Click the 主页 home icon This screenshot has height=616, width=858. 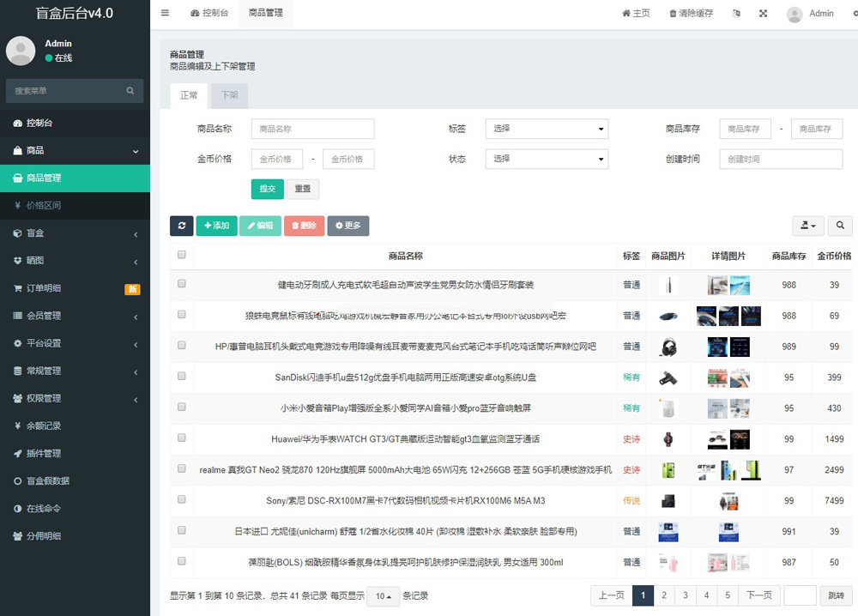626,14
